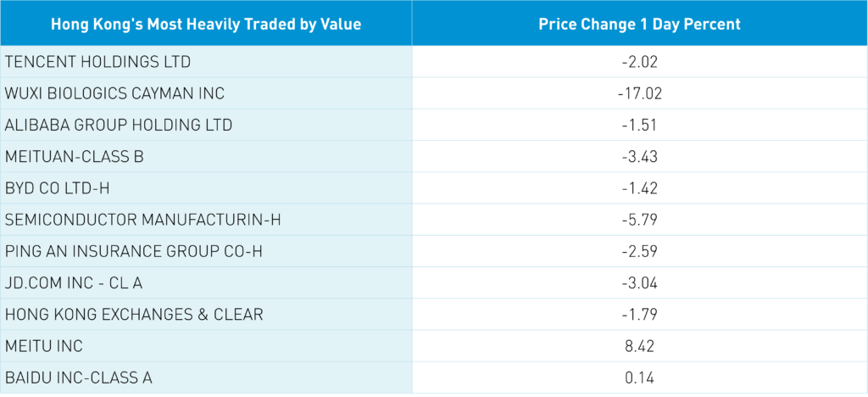Screen dimensions: 868x397
Task: Select SEMICONDUCTOR MANUFACTURIN-H in the table
Action: pyautogui.click(x=142, y=221)
